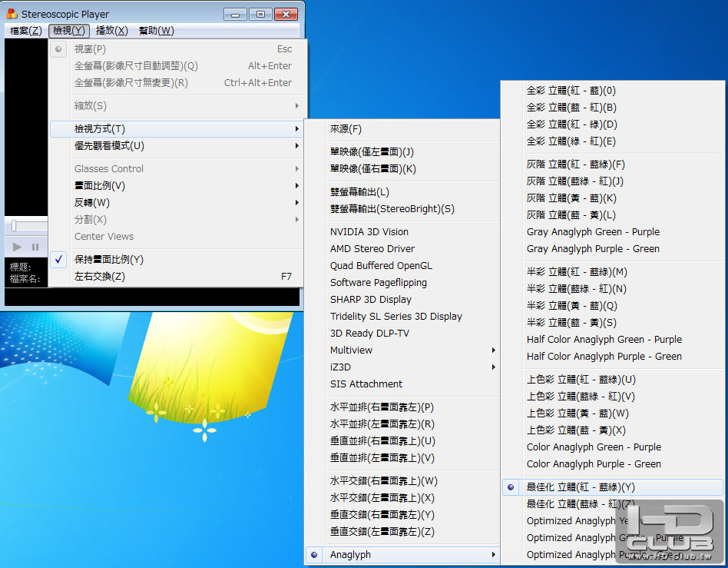This screenshot has height=568, width=728.
Task: Select 半彩 立體(紅 - 藍綠)(M) anaglyph
Action: 613,272
